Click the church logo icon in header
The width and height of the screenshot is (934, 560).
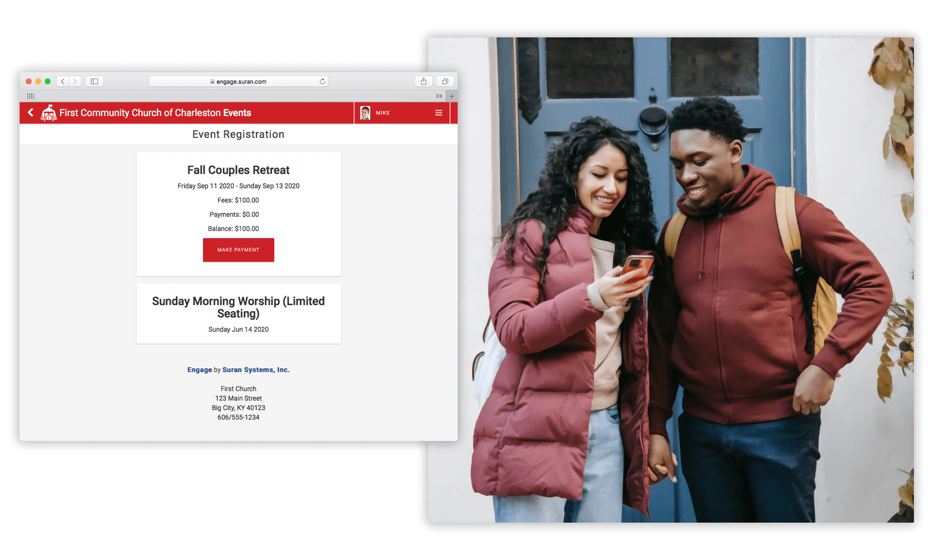[x=49, y=112]
